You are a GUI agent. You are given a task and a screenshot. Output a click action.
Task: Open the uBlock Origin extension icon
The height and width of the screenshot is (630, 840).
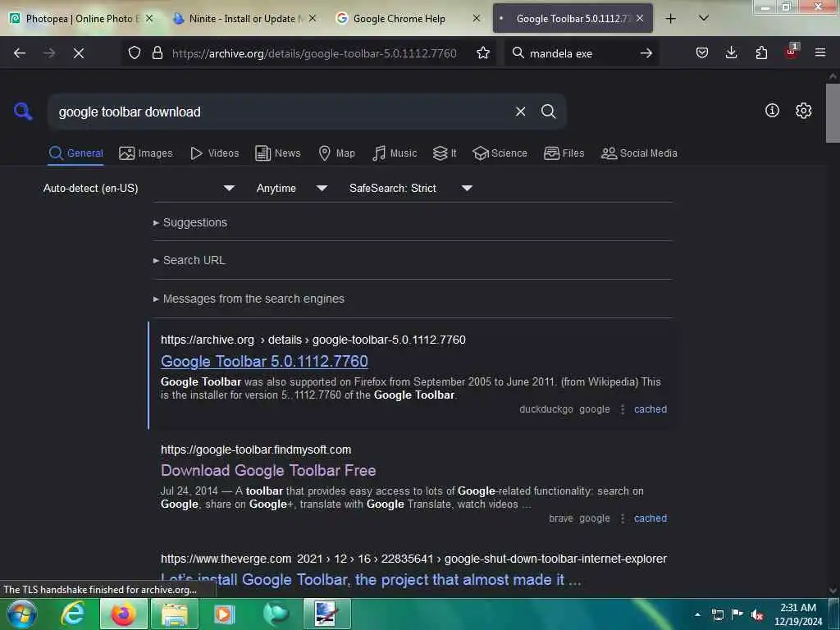point(791,52)
